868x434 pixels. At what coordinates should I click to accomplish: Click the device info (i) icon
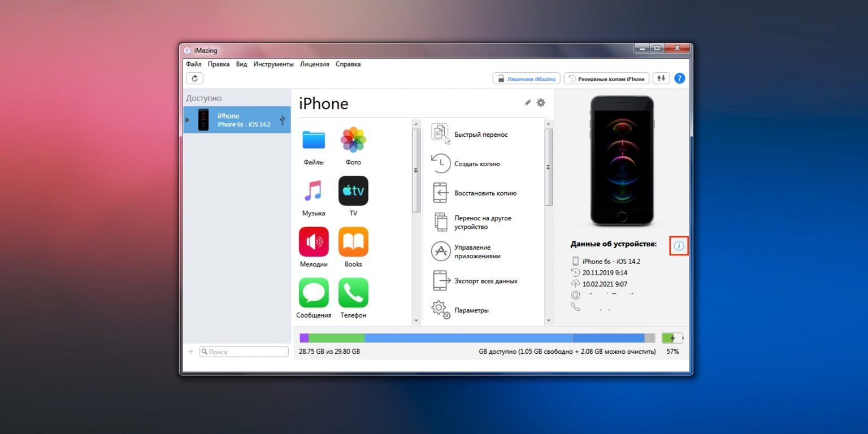(679, 246)
